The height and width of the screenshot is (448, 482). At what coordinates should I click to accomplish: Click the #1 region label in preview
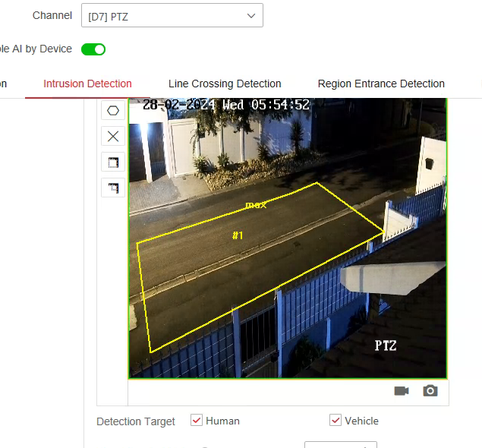[x=238, y=235]
